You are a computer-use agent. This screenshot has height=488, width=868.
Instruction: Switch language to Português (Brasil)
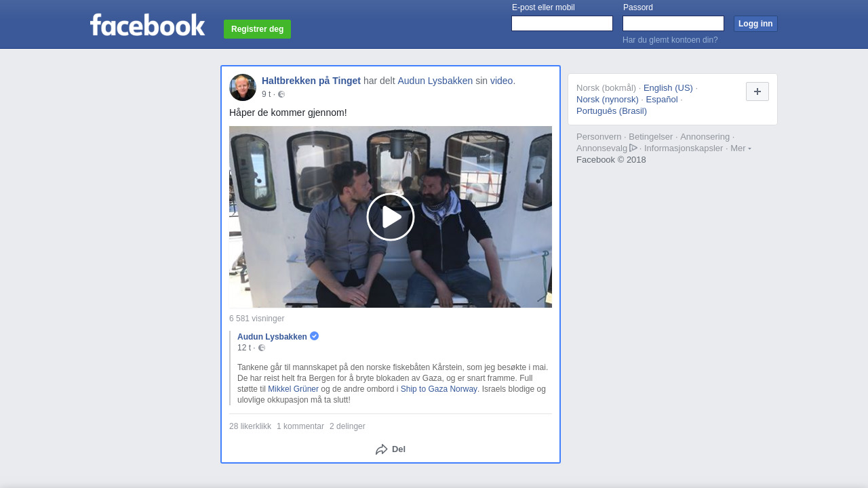(x=612, y=111)
